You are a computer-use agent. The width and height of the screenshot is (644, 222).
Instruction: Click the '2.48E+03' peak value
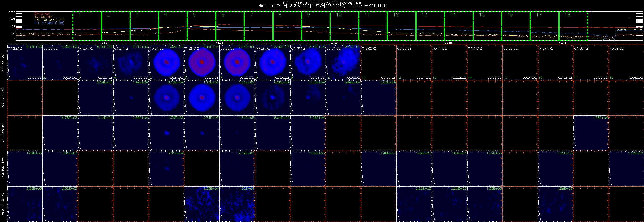pos(388,153)
